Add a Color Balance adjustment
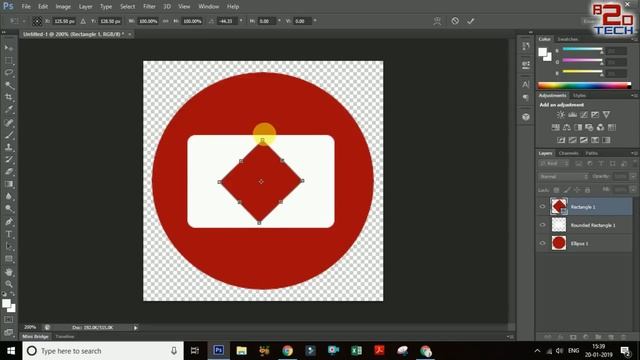The height and width of the screenshot is (360, 640). click(567, 127)
